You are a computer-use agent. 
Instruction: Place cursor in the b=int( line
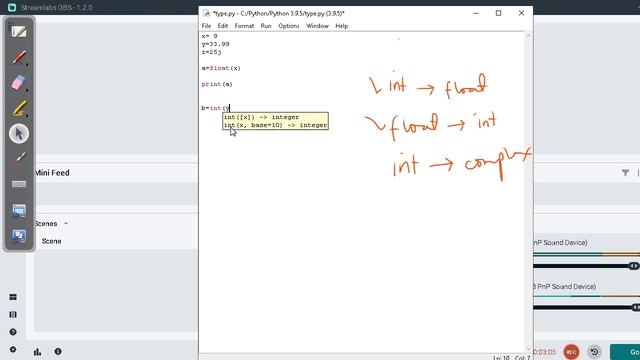tap(216, 108)
